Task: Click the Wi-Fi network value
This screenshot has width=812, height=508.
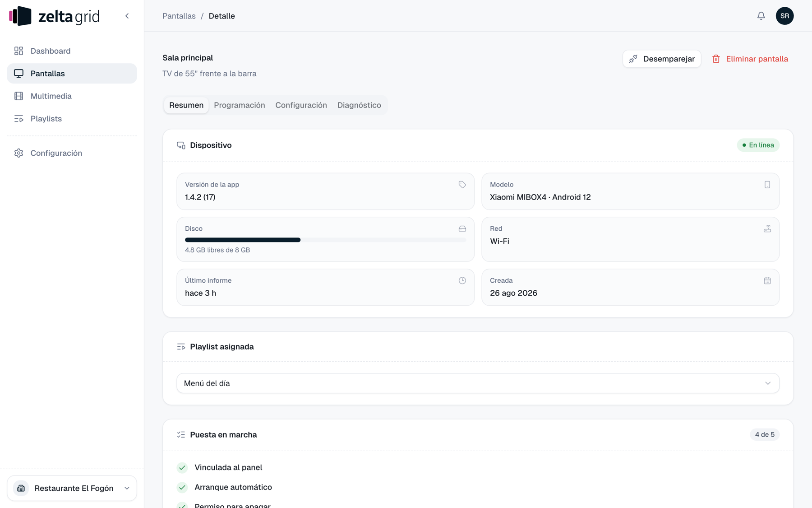Action: coord(499,242)
